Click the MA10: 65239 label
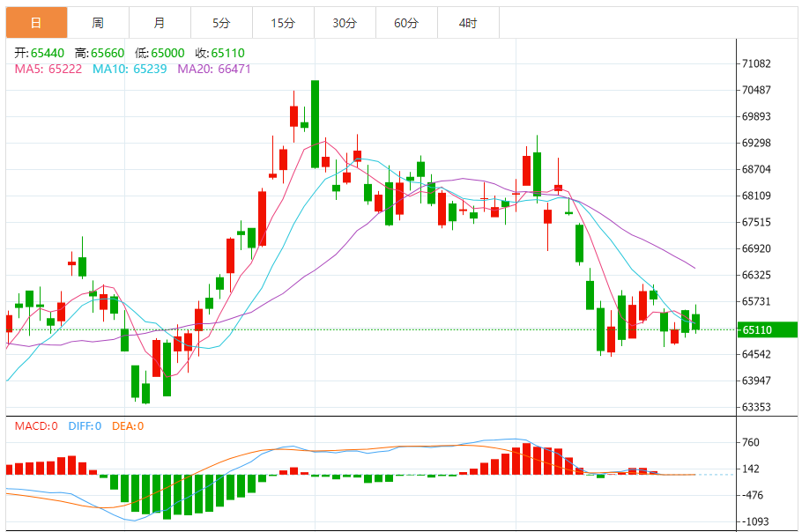 tap(130, 69)
